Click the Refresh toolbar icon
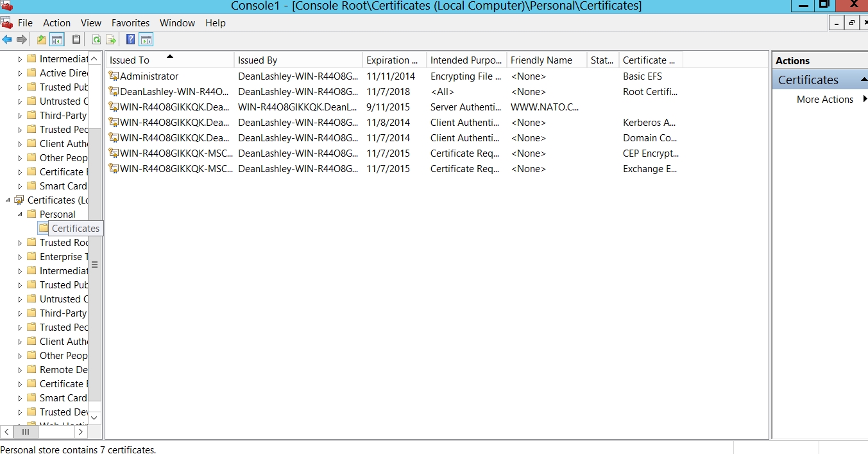 (x=96, y=40)
